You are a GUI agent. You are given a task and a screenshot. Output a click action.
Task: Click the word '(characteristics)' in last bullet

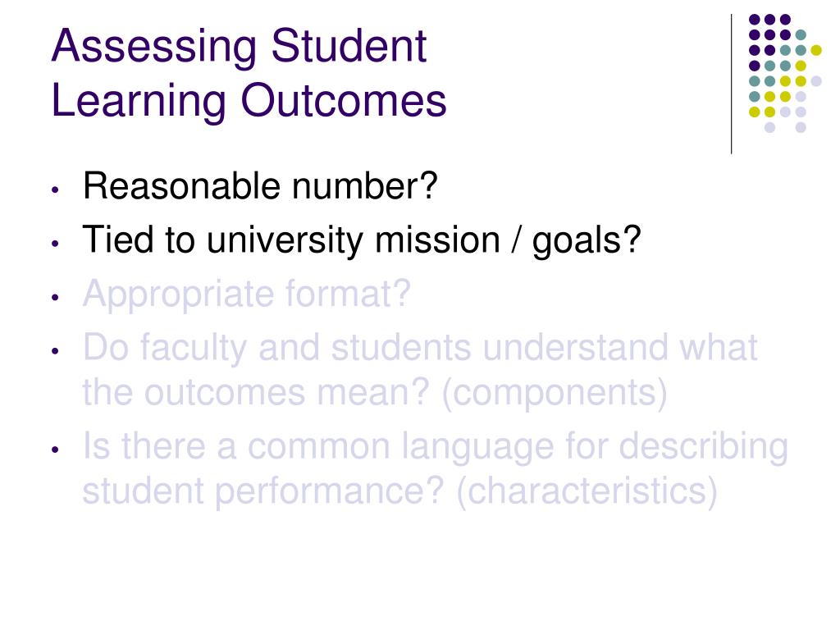[x=587, y=492]
